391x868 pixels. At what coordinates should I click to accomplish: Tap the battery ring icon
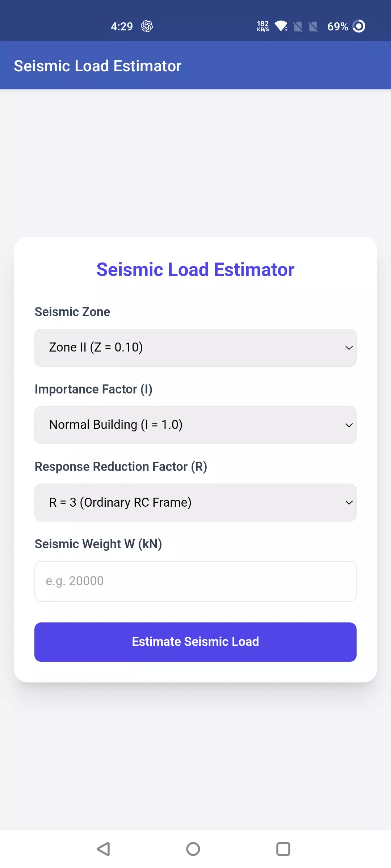359,26
